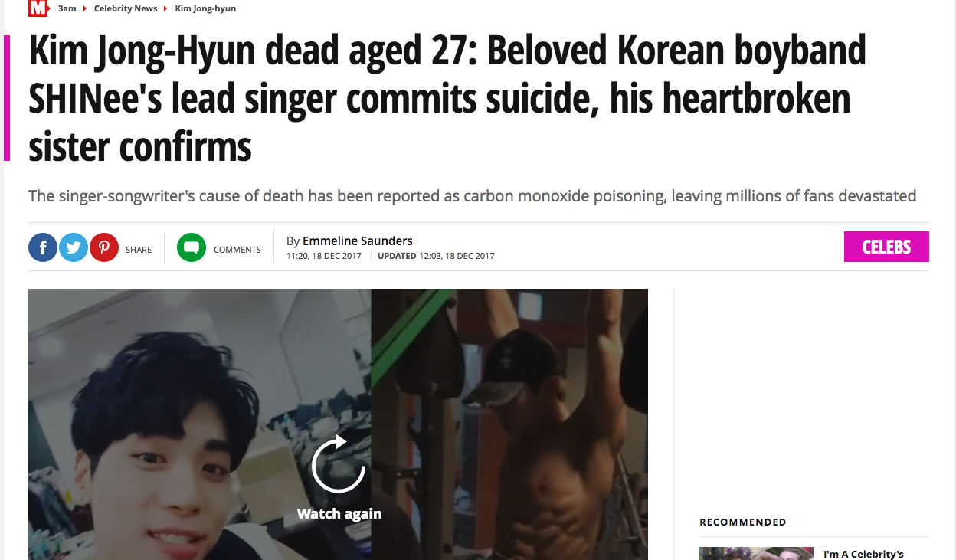Share article via Facebook icon
956x560 pixels.
[x=43, y=247]
